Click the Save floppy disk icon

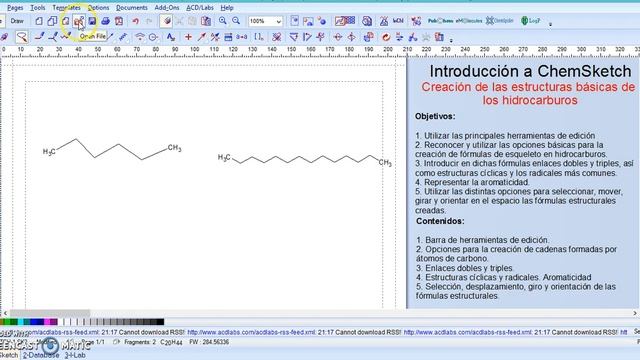click(x=92, y=21)
